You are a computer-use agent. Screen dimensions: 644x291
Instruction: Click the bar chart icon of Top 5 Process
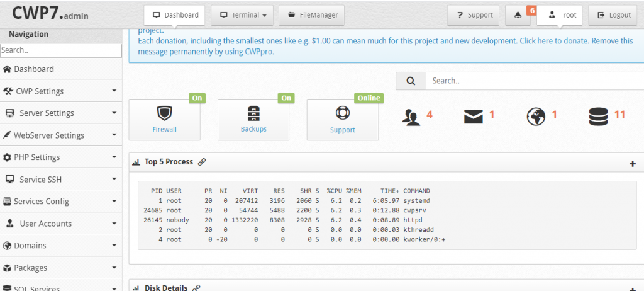click(x=136, y=163)
